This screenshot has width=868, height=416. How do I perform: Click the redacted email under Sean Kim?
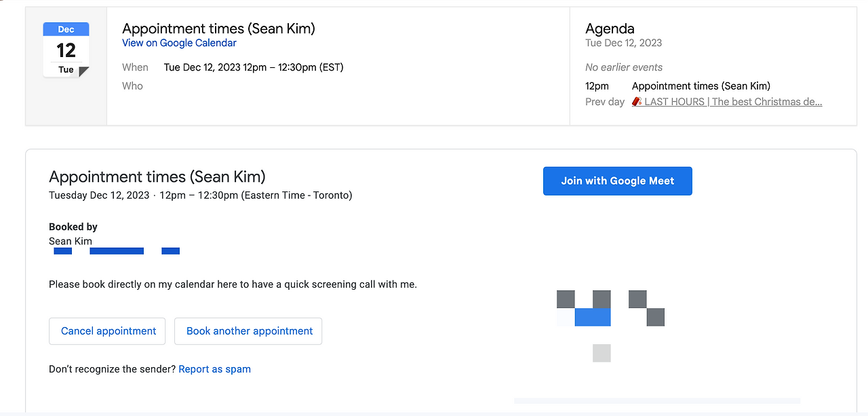tap(117, 251)
